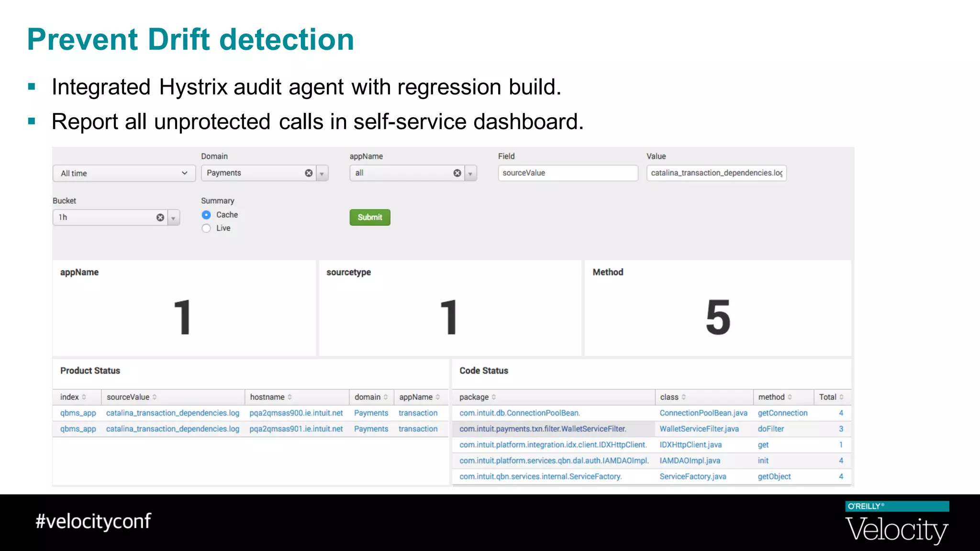Sort Product Status appName column arrow icon
This screenshot has width=980, height=551.
[438, 397]
